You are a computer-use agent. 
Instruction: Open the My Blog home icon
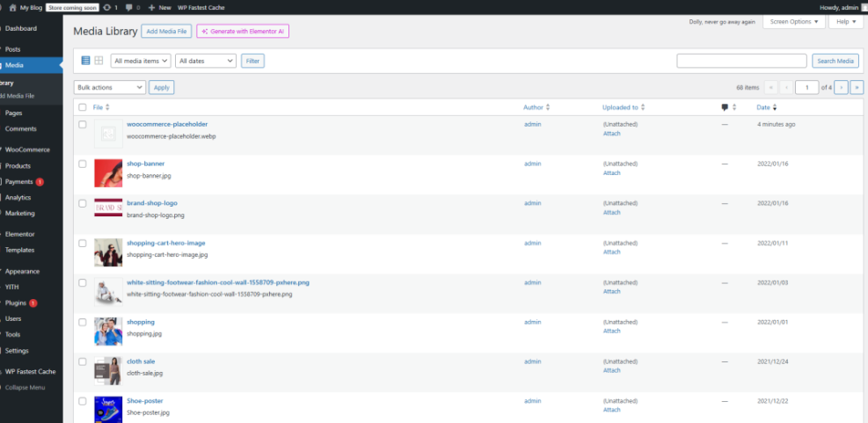pyautogui.click(x=12, y=8)
